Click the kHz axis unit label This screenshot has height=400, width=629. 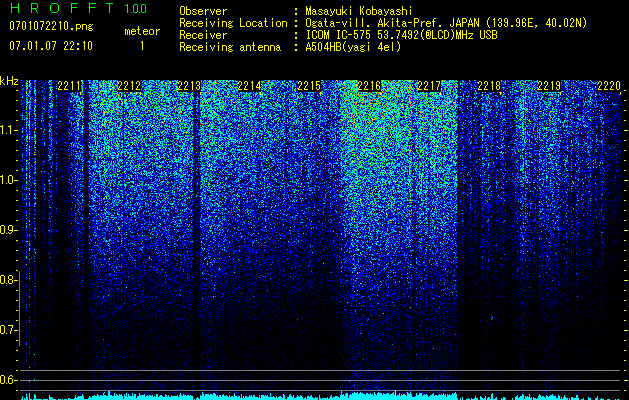(9, 81)
